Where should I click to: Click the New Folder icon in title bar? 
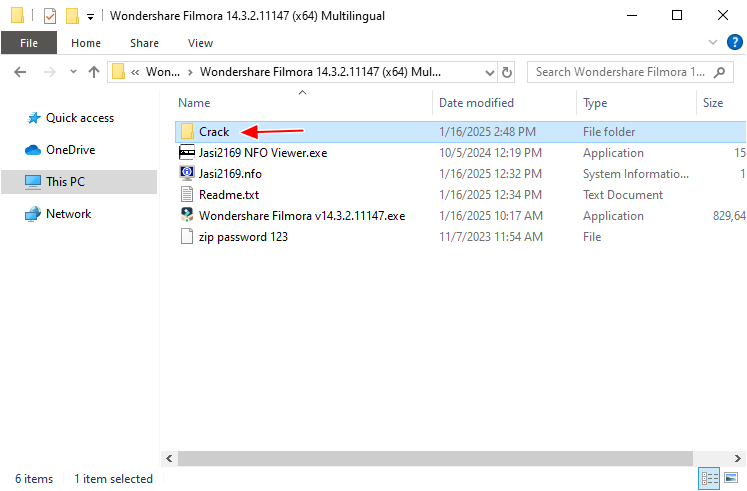71,16
